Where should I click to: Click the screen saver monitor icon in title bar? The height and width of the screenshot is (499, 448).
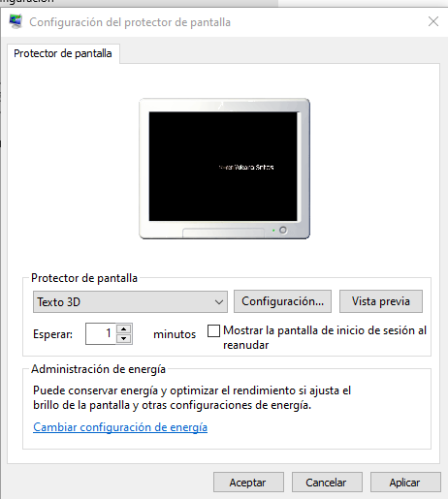click(x=16, y=21)
